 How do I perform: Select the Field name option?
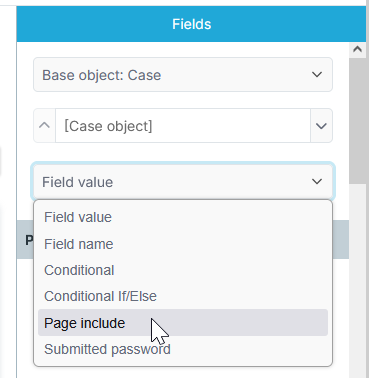(183, 244)
